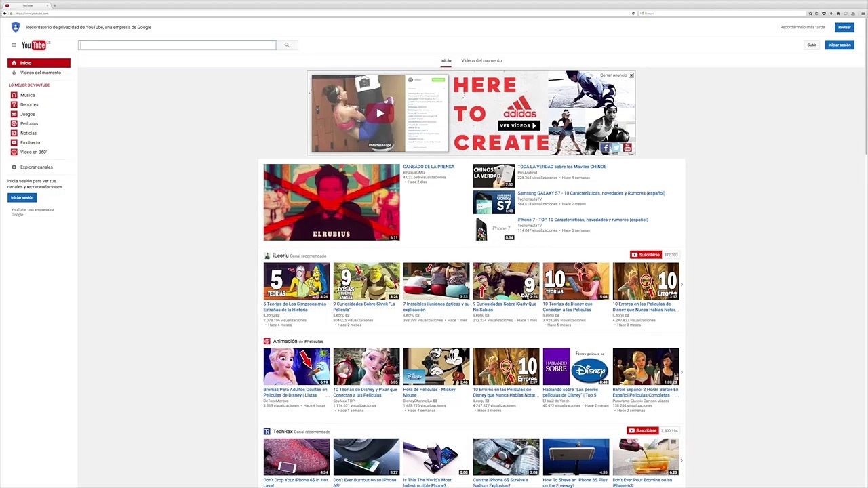The width and height of the screenshot is (868, 488).
Task: Subscribe to iLeorju channel
Action: click(645, 255)
